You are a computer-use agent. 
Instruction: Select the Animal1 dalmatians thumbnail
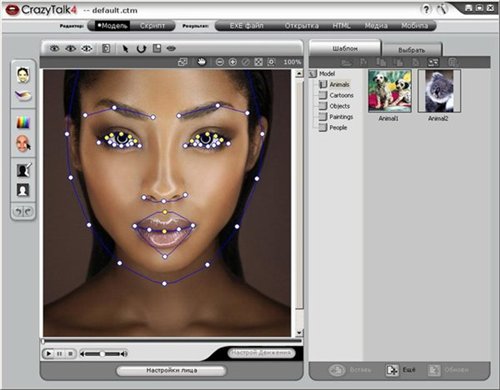coord(390,91)
